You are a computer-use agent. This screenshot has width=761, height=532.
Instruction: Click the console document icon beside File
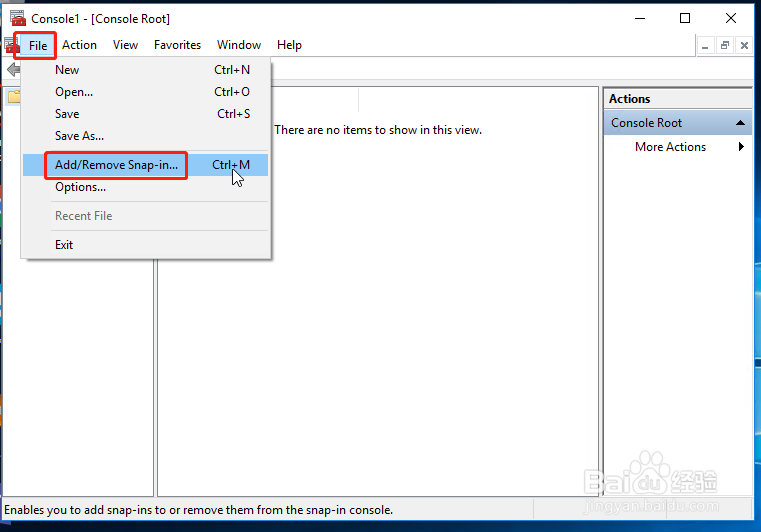(12, 45)
